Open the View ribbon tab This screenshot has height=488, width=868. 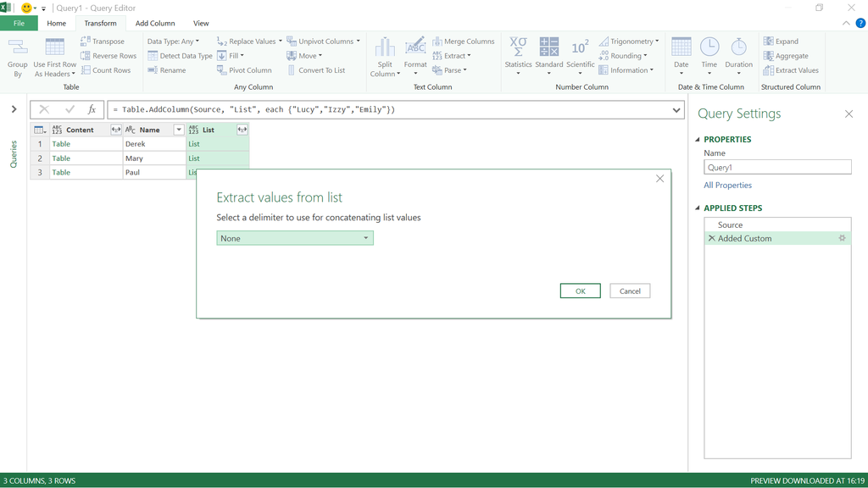click(x=201, y=23)
